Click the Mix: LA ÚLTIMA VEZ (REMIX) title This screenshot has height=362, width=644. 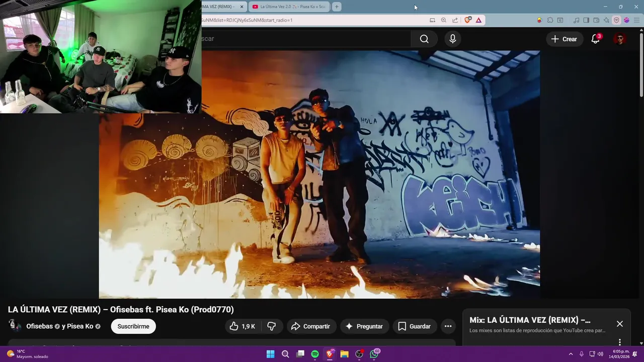[x=530, y=320]
